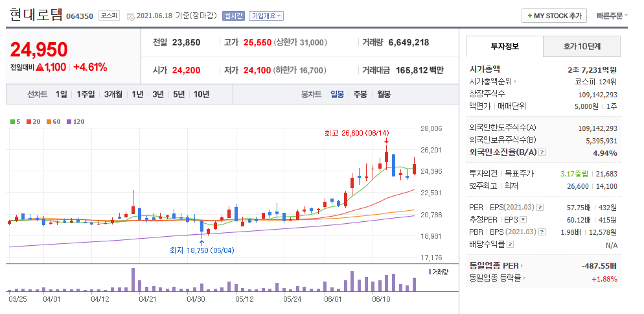Click the +4.61% change percentage
This screenshot has height=314, width=644.
90,67
